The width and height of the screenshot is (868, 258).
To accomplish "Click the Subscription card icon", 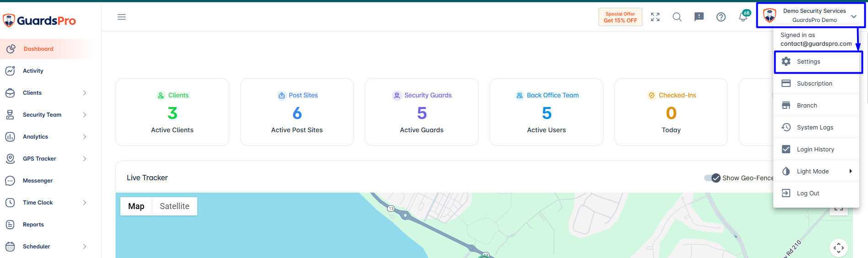I will [x=786, y=83].
